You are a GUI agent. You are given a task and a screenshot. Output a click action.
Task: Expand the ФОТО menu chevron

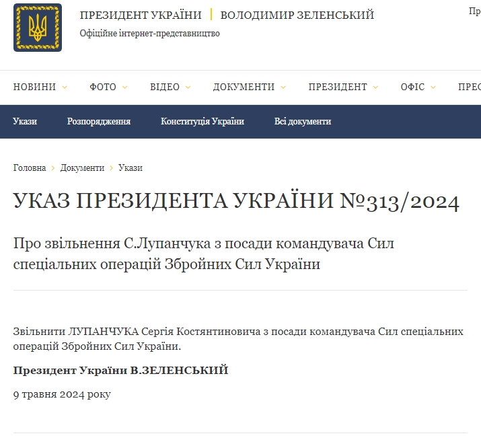tap(124, 87)
